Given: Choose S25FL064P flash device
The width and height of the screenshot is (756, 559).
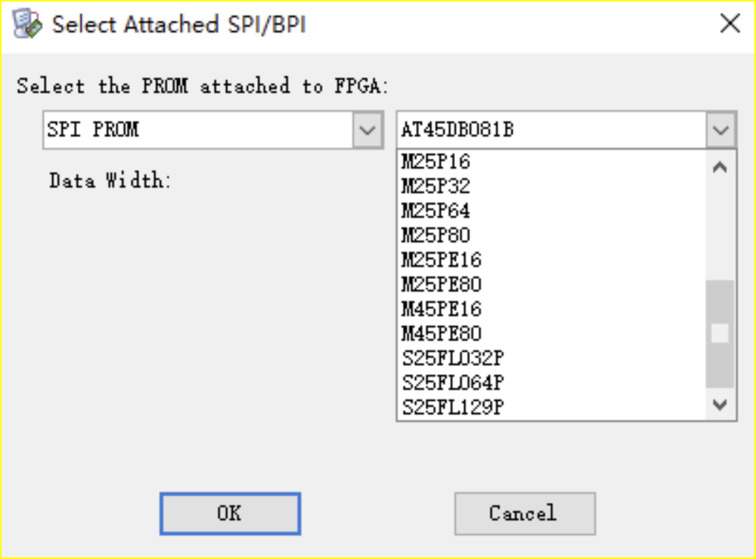Looking at the screenshot, I should [452, 383].
